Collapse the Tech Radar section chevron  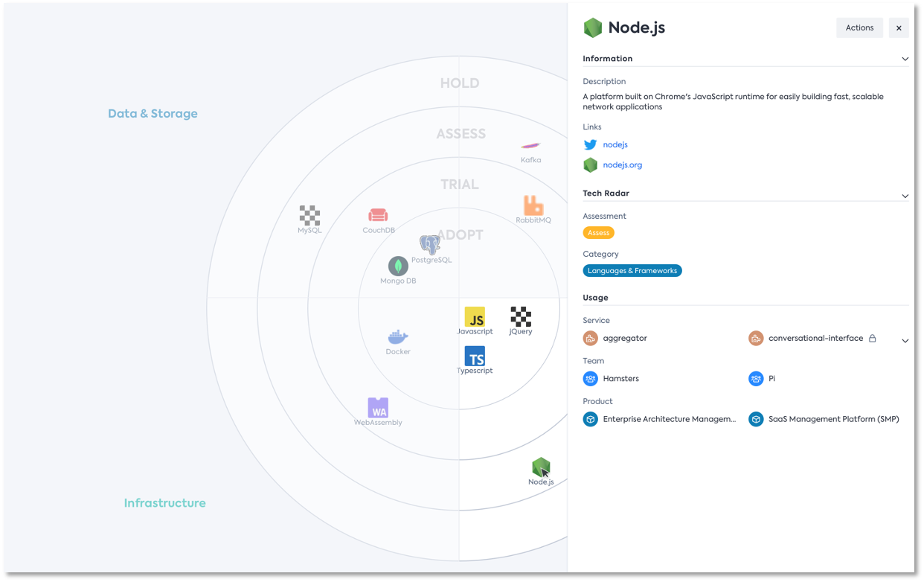tap(905, 196)
